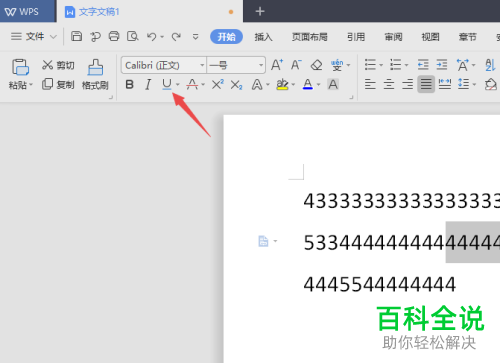Align text right
Image resolution: width=500 pixels, height=363 pixels.
pos(407,84)
